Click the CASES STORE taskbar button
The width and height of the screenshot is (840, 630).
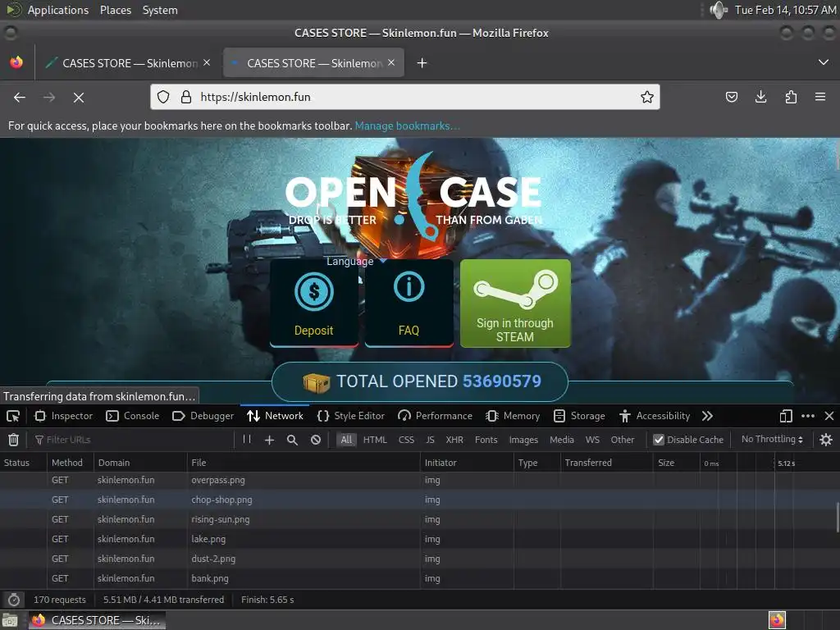pyautogui.click(x=97, y=620)
